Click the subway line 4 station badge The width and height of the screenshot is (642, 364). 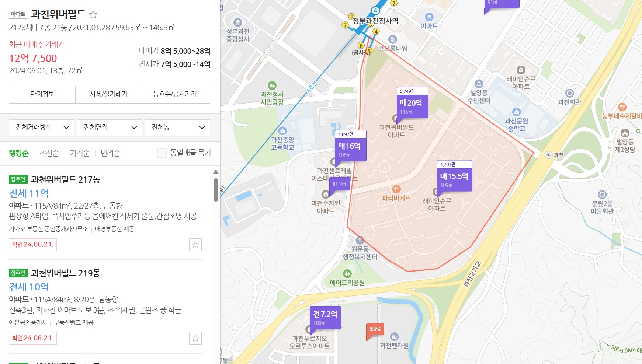(375, 11)
